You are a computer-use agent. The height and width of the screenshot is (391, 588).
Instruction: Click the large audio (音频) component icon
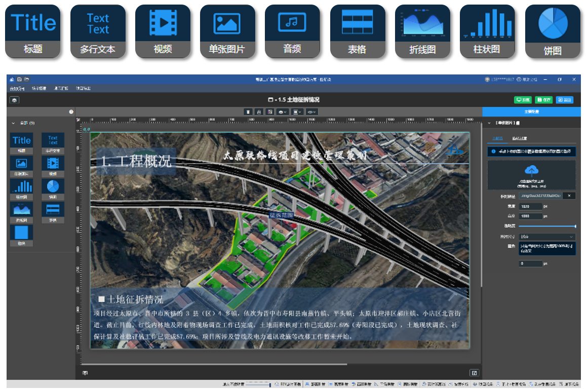pos(292,31)
